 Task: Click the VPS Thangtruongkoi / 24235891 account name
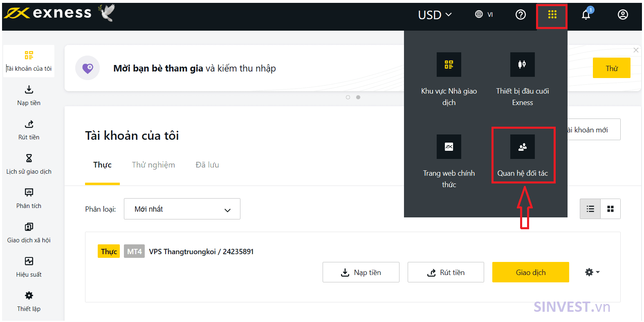tap(201, 252)
